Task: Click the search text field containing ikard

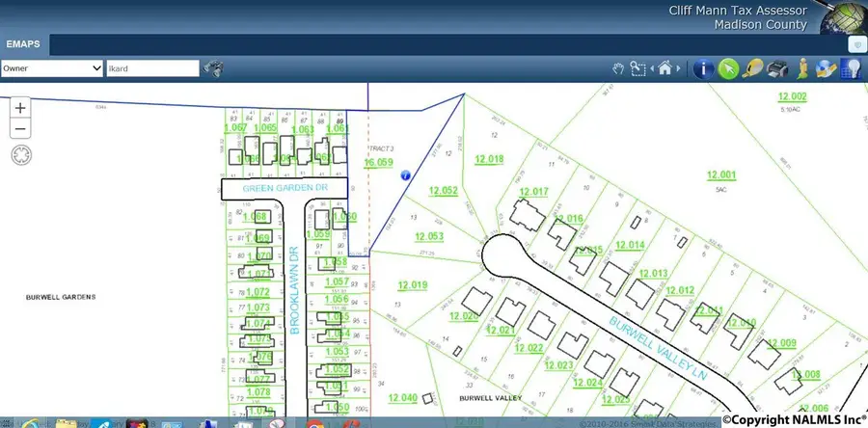Action: pos(152,68)
